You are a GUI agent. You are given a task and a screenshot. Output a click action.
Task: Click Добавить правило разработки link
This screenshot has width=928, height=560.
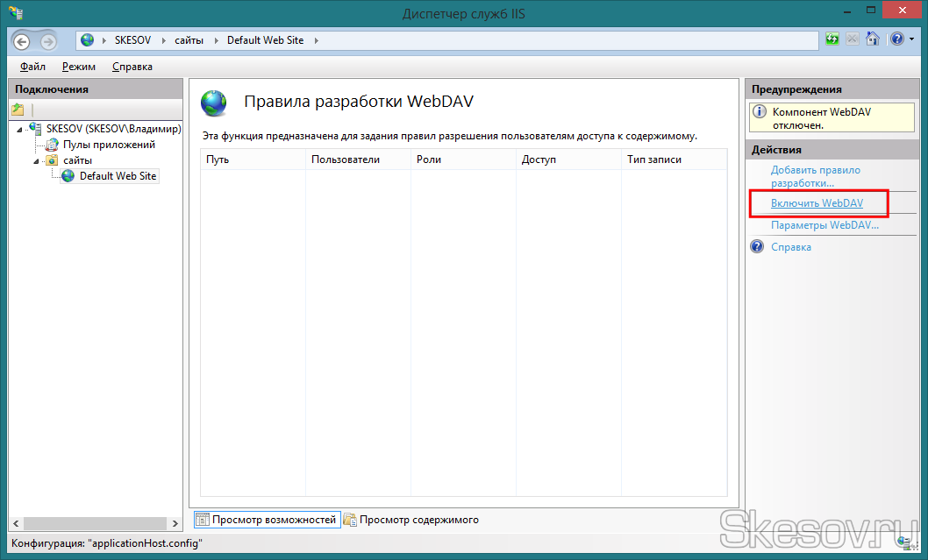pos(815,176)
